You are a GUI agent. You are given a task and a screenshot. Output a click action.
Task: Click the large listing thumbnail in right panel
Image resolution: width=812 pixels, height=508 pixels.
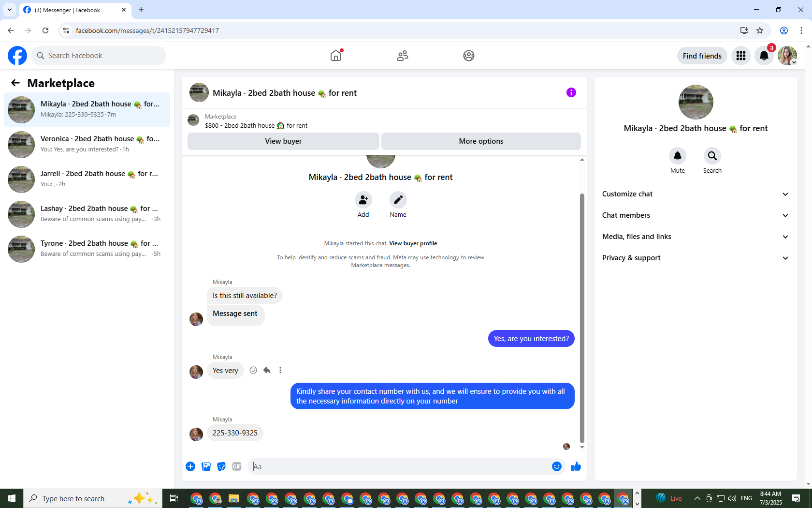(x=696, y=102)
